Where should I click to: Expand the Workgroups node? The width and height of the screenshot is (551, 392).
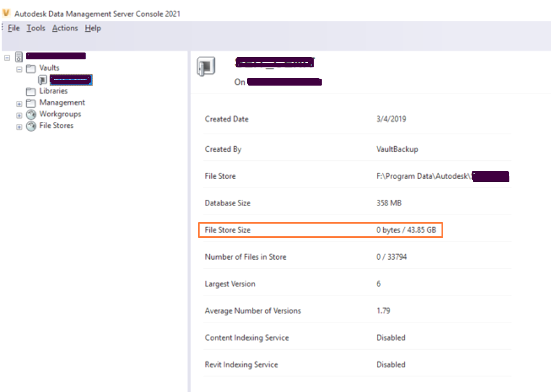(19, 115)
